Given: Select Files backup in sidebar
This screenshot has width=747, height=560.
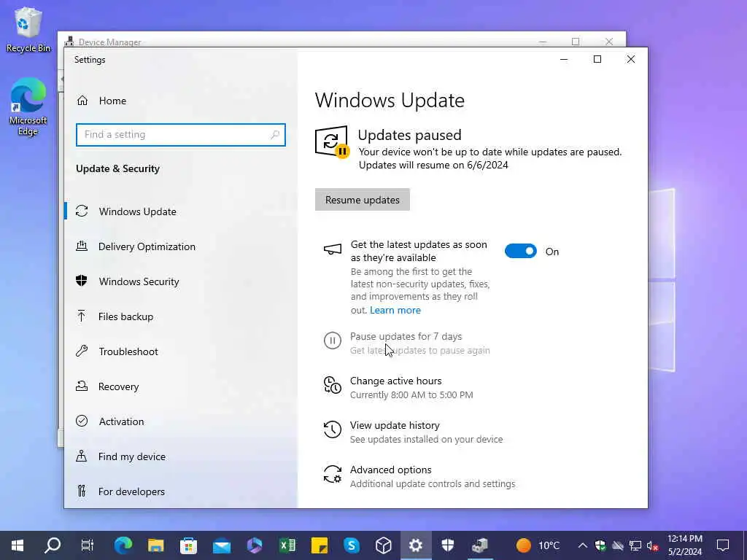Looking at the screenshot, I should pos(181,316).
